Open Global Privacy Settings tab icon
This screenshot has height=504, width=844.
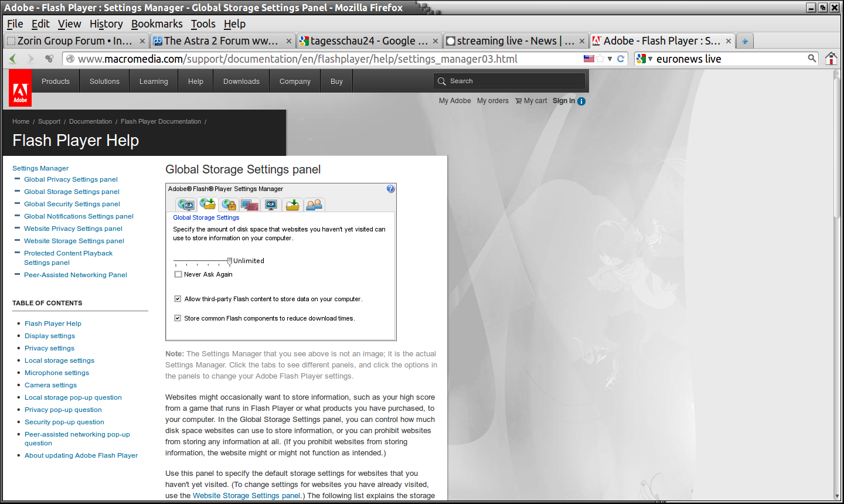pyautogui.click(x=186, y=205)
